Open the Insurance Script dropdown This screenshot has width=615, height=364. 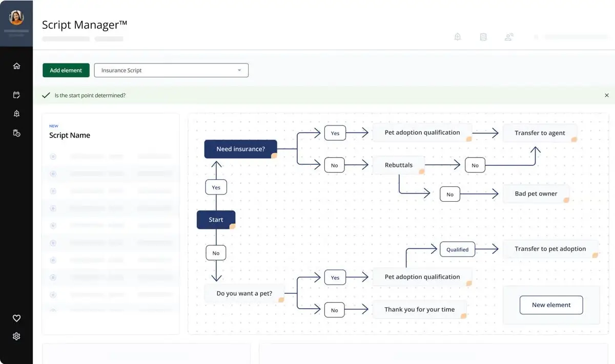pos(171,70)
